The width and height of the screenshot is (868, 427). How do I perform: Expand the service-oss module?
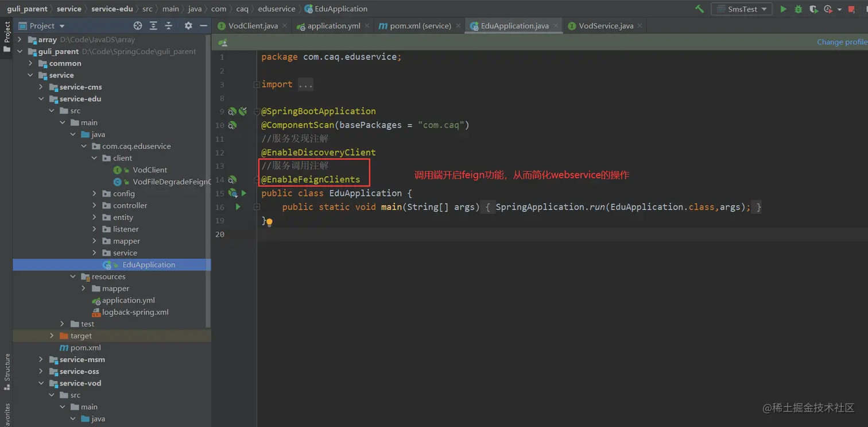[x=41, y=371]
